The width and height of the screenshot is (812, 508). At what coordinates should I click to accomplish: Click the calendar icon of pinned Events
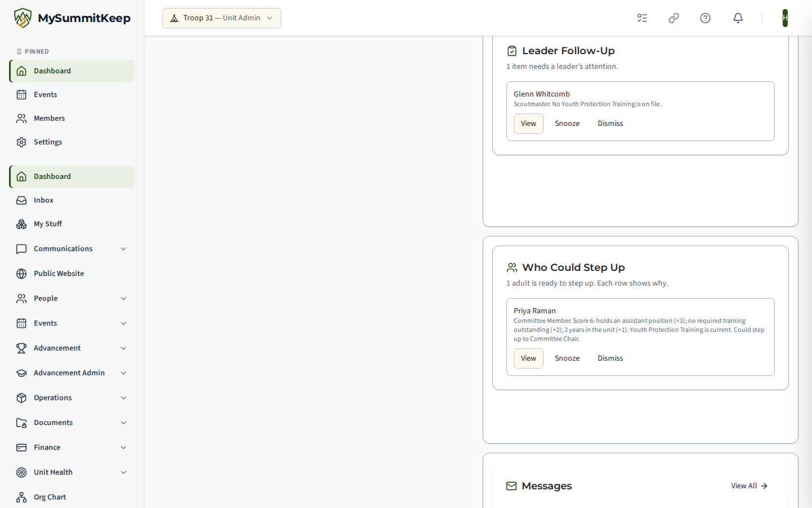click(21, 95)
